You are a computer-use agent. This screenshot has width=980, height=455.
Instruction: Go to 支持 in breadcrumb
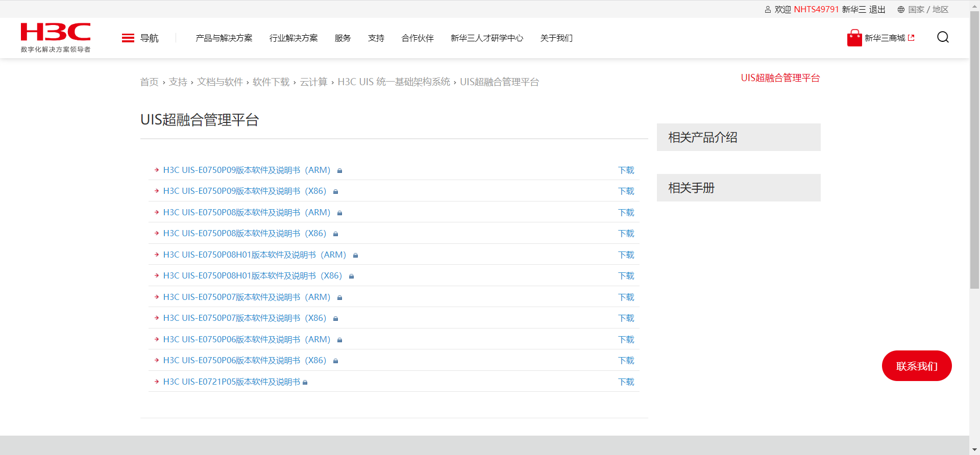[178, 82]
